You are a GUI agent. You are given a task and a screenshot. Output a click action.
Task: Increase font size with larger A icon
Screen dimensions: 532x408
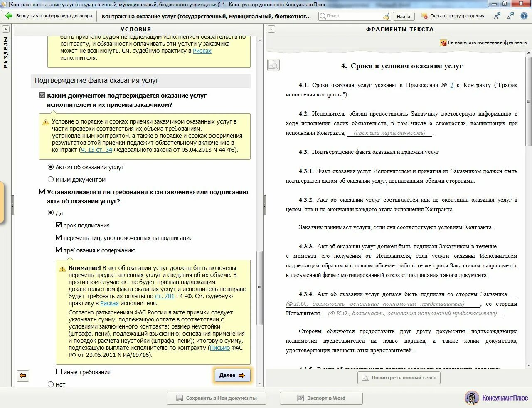pyautogui.click(x=497, y=16)
